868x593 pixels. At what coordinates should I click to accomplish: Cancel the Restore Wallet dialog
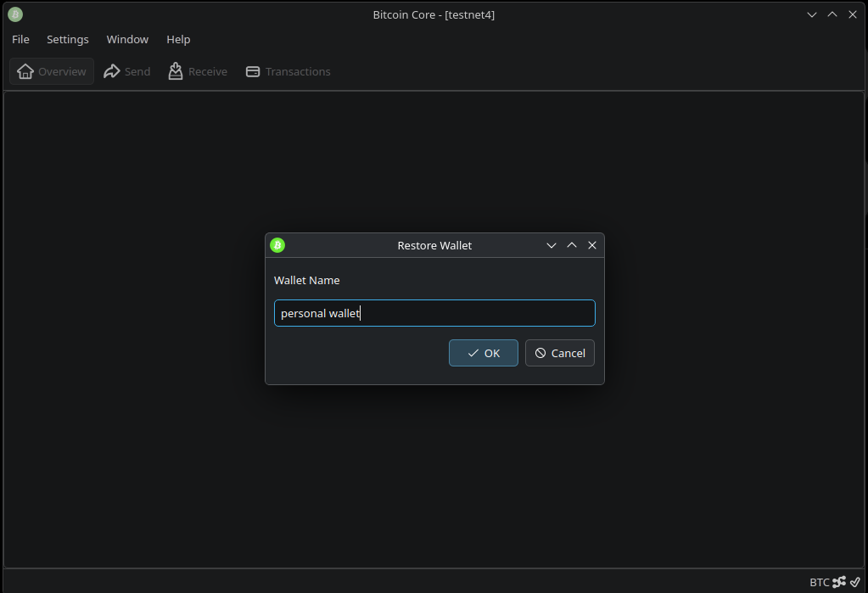tap(560, 353)
